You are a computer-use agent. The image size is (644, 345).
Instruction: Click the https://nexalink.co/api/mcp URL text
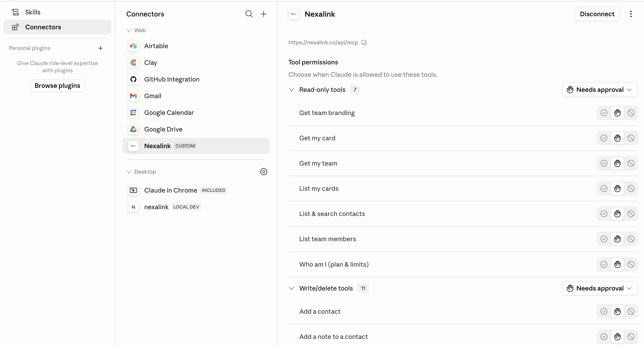tap(323, 43)
